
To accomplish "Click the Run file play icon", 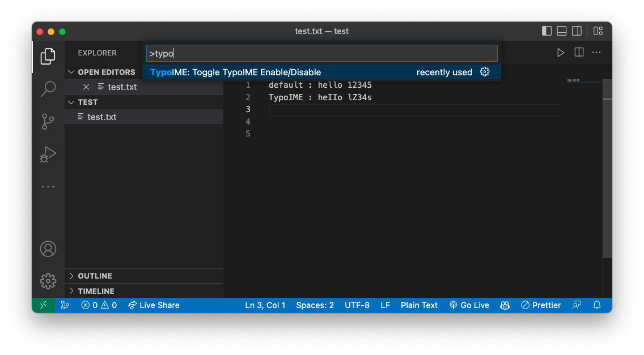I will (x=560, y=53).
